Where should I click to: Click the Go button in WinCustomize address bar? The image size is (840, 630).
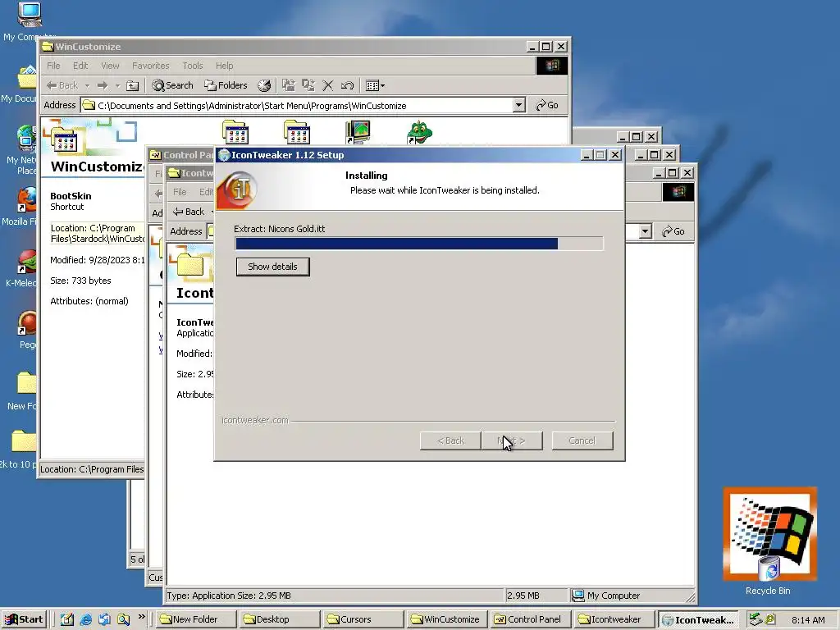click(547, 106)
